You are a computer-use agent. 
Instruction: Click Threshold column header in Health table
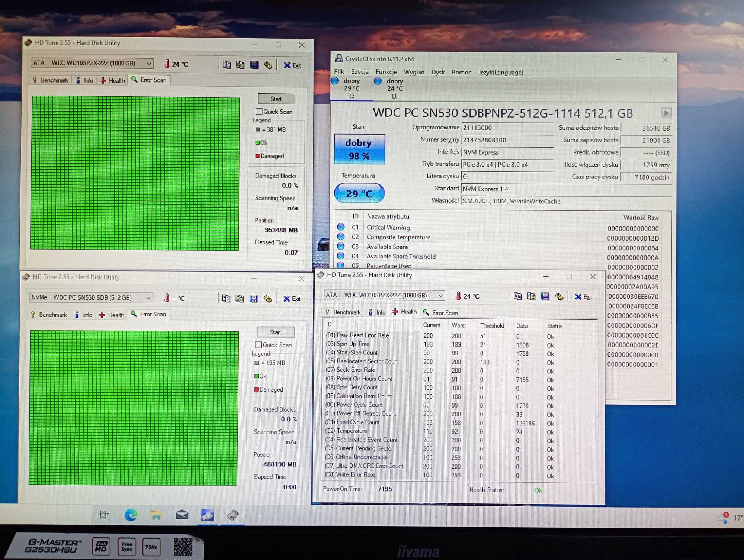click(492, 325)
